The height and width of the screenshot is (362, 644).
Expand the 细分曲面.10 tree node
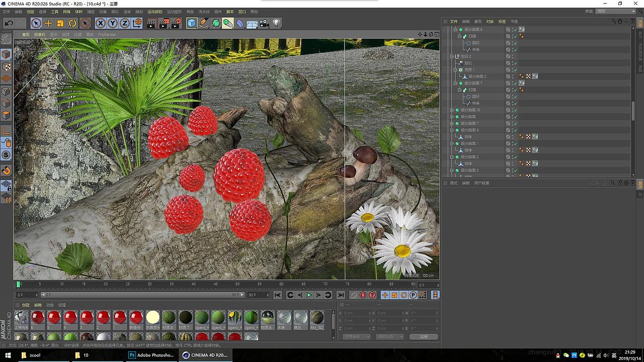[452, 110]
